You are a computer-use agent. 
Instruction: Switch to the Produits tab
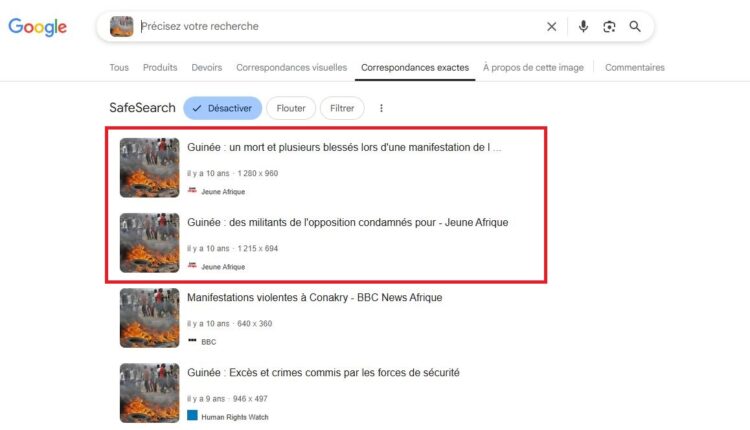click(160, 67)
